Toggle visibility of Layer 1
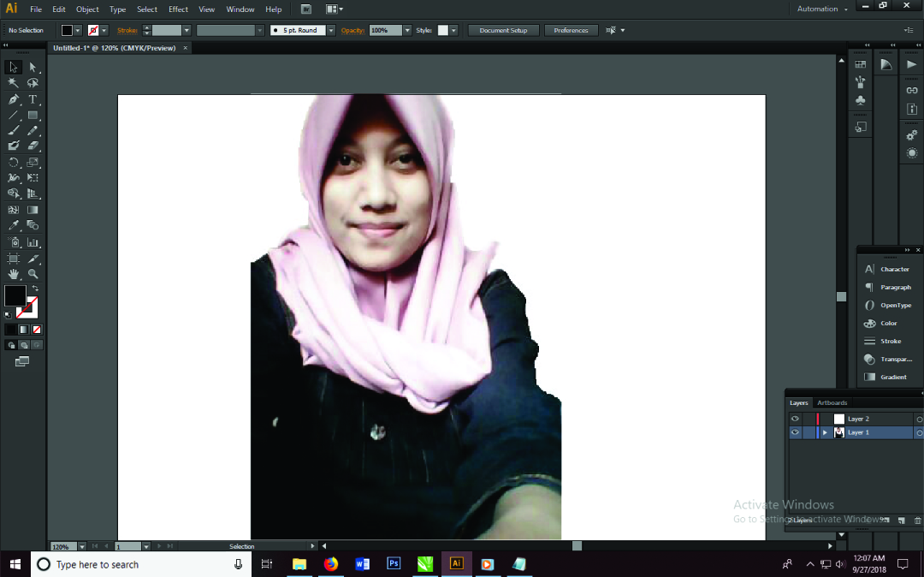This screenshot has height=577, width=924. tap(795, 433)
